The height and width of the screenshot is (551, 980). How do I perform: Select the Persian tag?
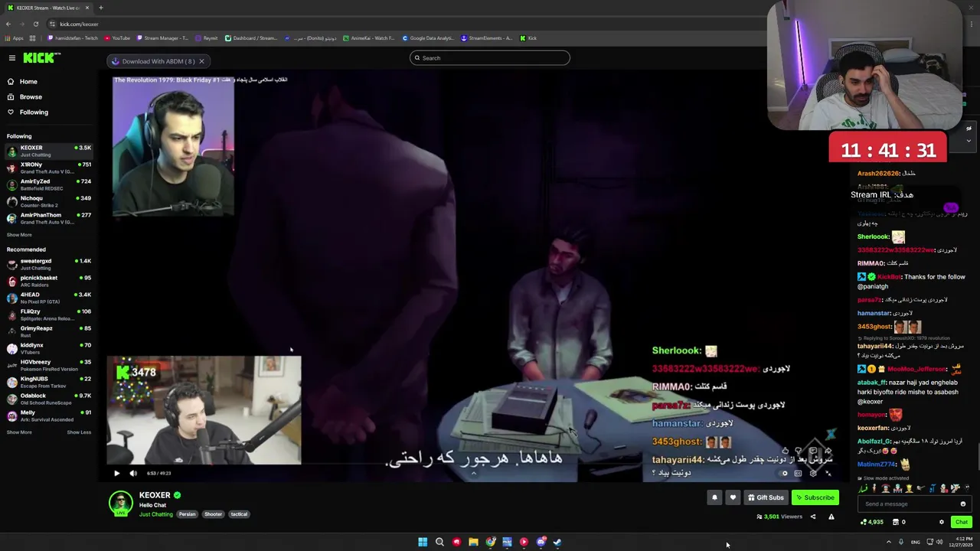(x=188, y=514)
